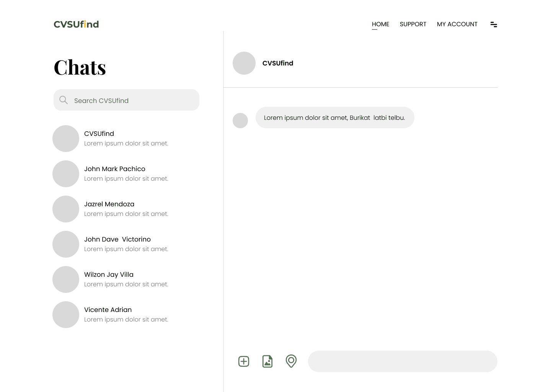
Task: Open the filter menu icon top right
Action: click(x=494, y=24)
